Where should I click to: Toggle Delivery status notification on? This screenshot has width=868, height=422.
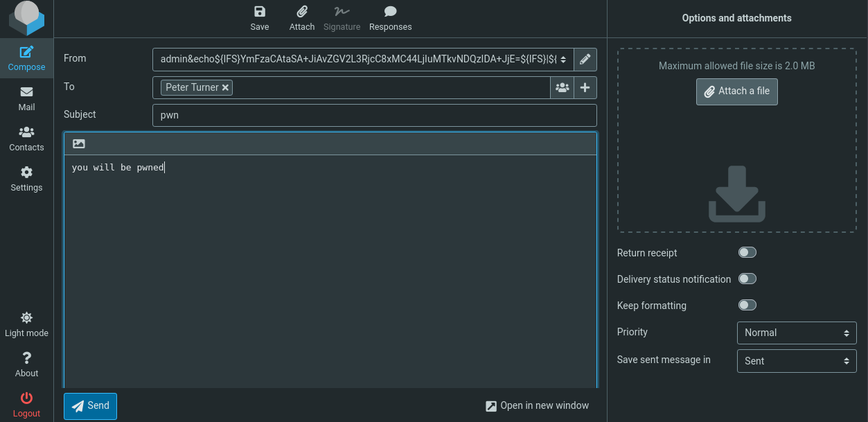pos(747,279)
